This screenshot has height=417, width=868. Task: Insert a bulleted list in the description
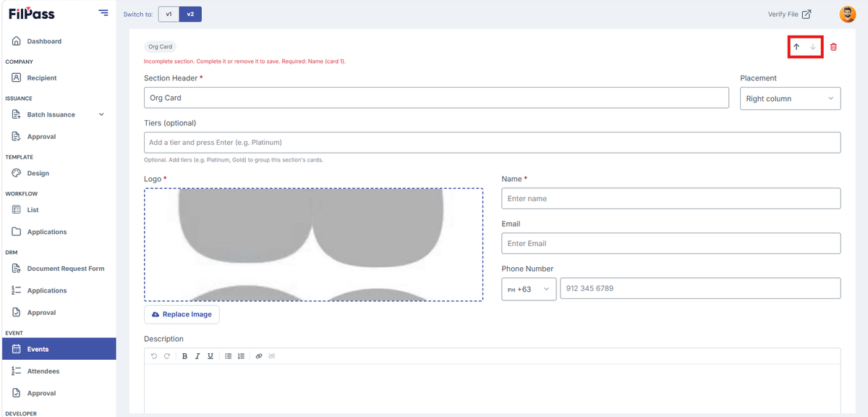(228, 356)
